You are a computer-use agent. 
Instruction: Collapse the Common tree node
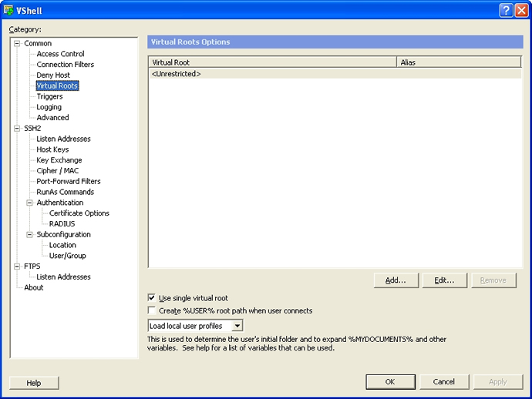[17, 43]
